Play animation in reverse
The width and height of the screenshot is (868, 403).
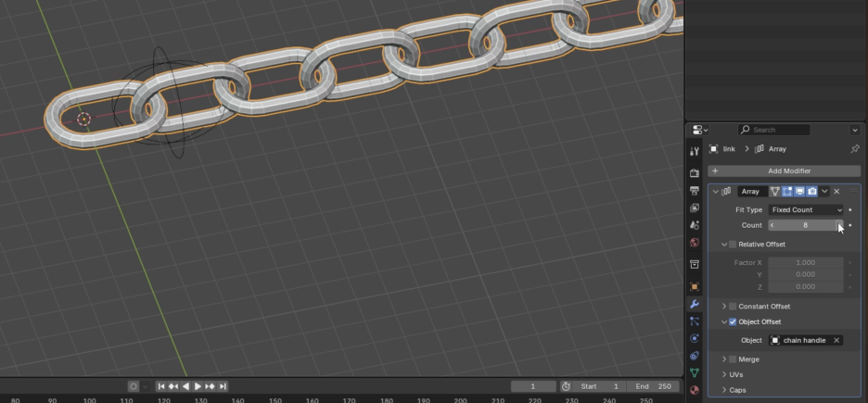point(185,386)
